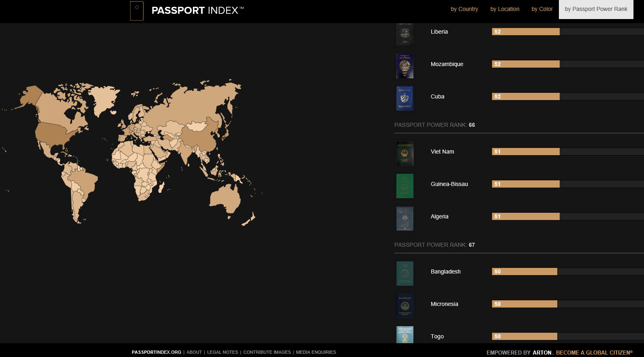Click the Viet Nam score bar showing 51
Screen dimensions: 644x357
pyautogui.click(x=526, y=152)
